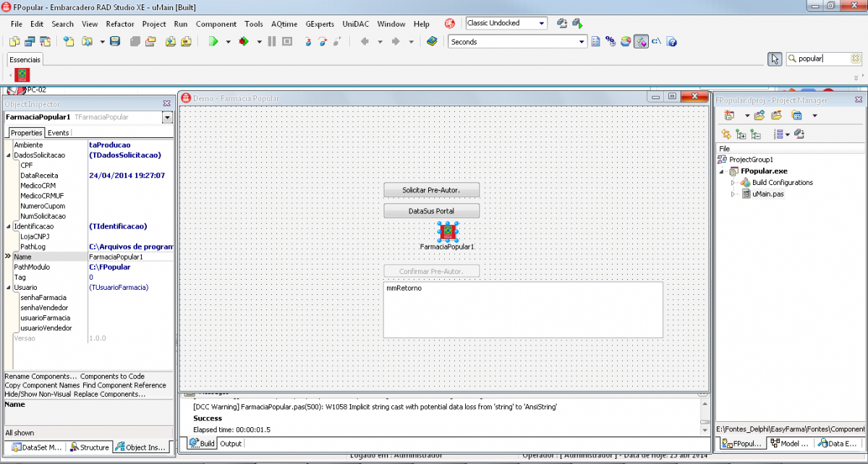
Task: Click the Run (green play) toolbar icon
Action: coord(213,42)
